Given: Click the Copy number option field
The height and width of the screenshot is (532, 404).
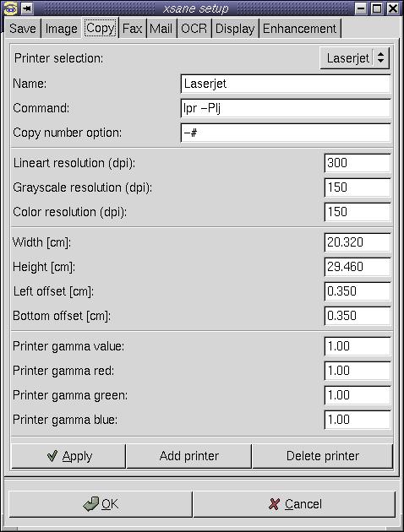Looking at the screenshot, I should coord(286,133).
